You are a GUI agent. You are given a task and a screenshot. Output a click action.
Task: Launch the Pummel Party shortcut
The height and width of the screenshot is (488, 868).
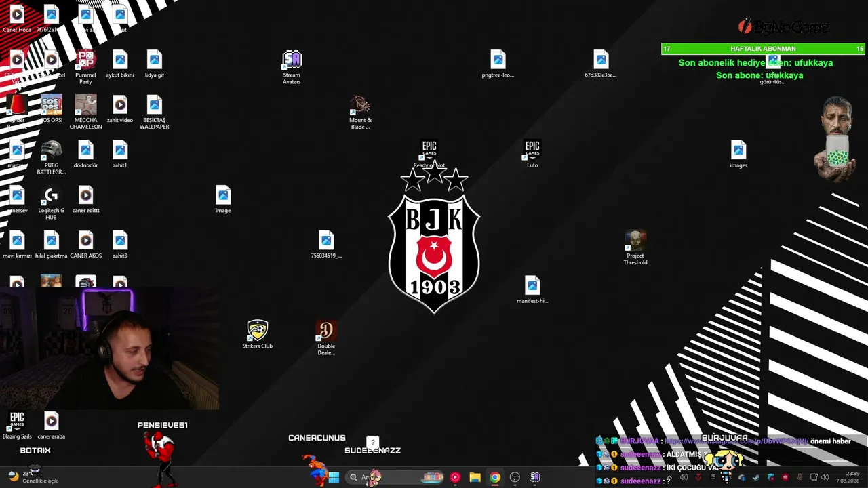pyautogui.click(x=85, y=67)
